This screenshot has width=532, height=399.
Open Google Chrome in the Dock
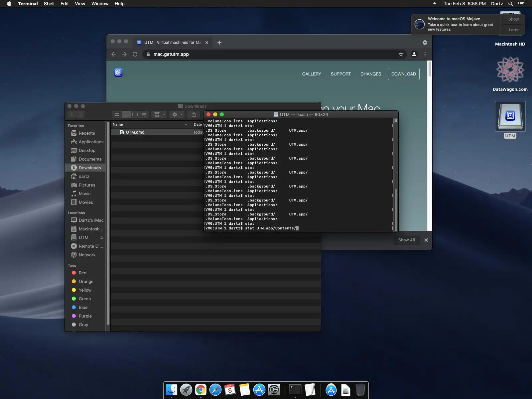coord(201,390)
